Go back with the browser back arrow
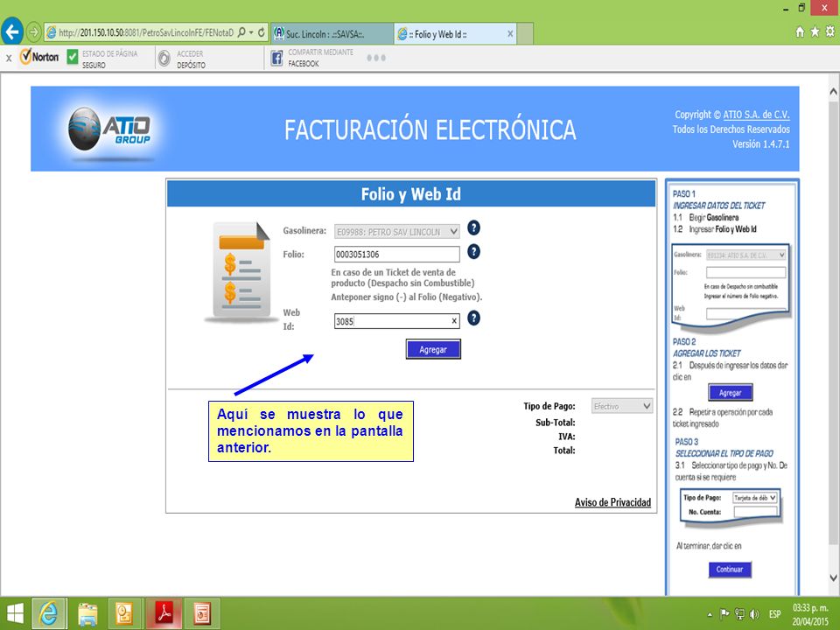Image resolution: width=840 pixels, height=630 pixels. click(11, 32)
